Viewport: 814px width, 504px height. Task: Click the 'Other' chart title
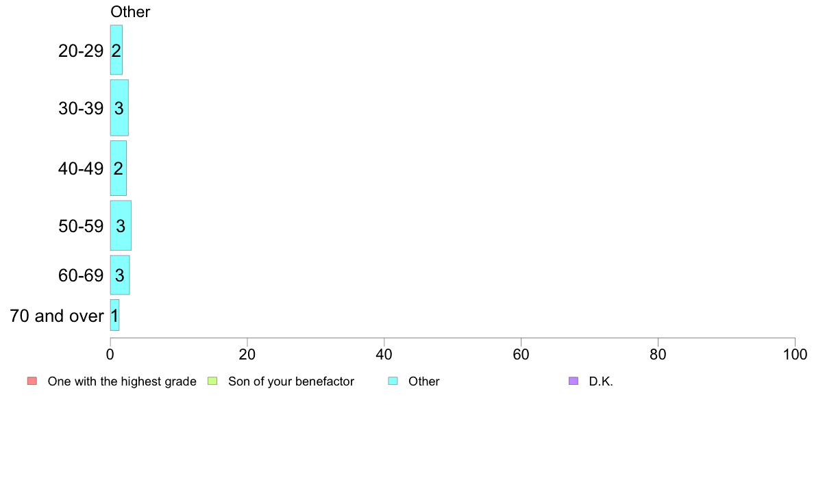(130, 12)
